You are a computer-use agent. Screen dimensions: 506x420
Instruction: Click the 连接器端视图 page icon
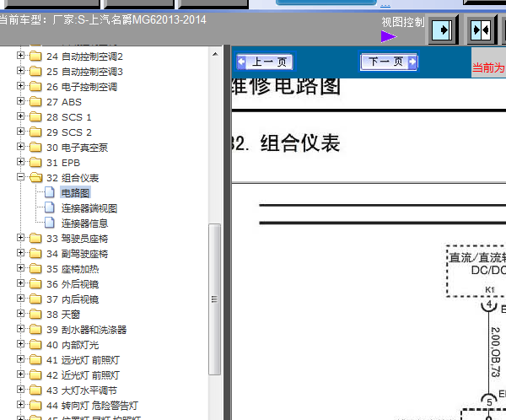[50, 207]
